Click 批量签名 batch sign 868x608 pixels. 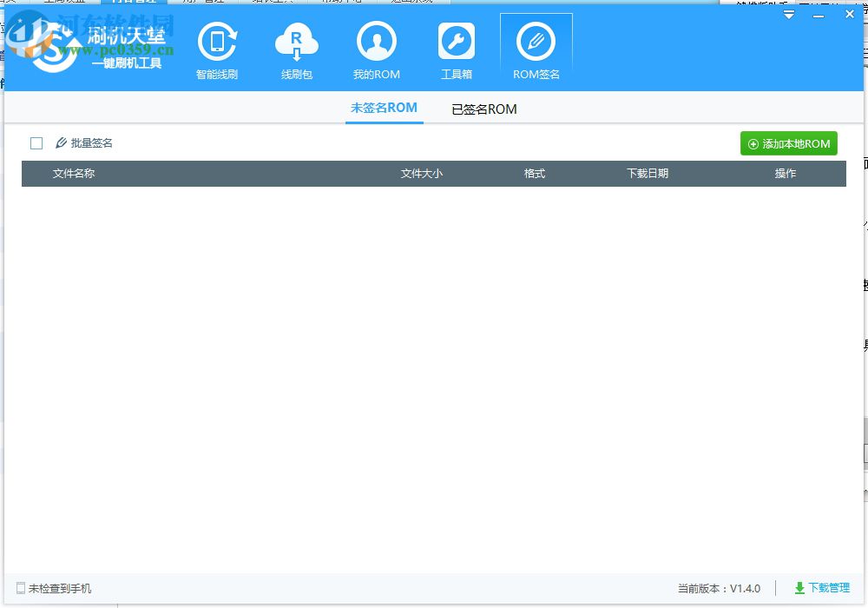(84, 142)
